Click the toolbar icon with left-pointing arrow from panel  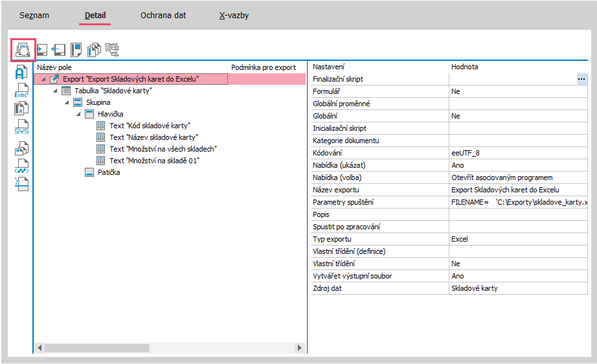pos(59,50)
